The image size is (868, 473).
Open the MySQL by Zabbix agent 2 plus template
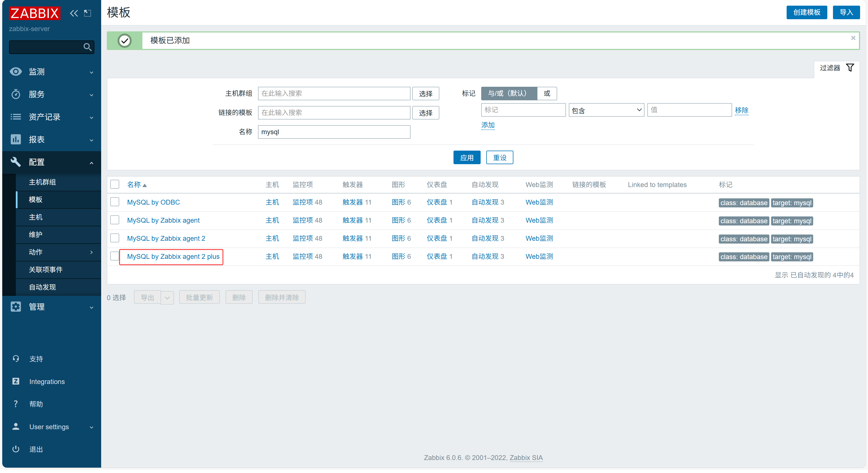[x=173, y=256]
